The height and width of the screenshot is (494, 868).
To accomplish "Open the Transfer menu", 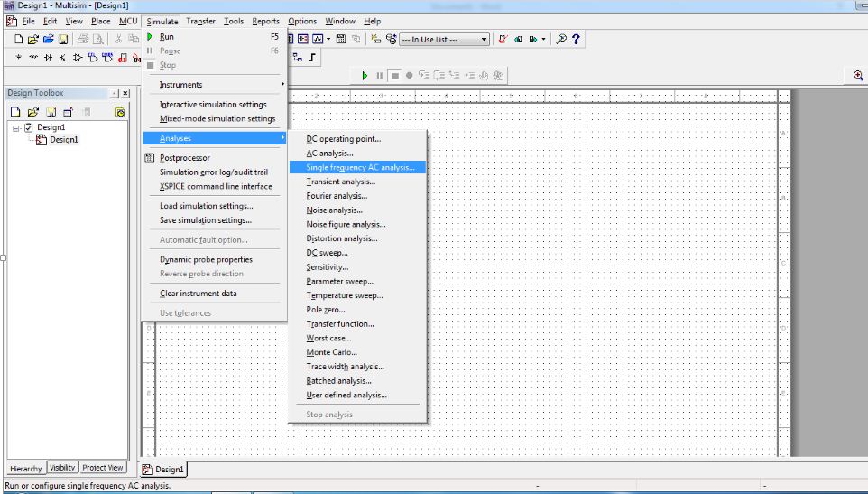I will [200, 21].
